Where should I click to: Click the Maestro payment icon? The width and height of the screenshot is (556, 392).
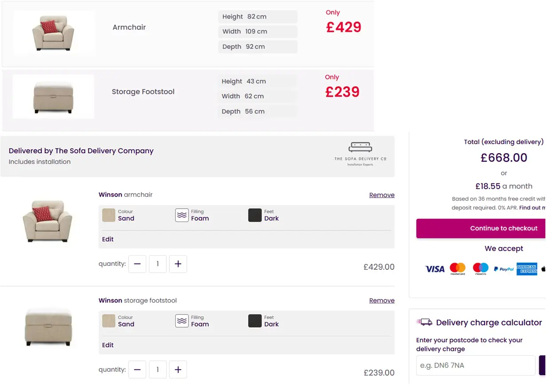point(480,268)
